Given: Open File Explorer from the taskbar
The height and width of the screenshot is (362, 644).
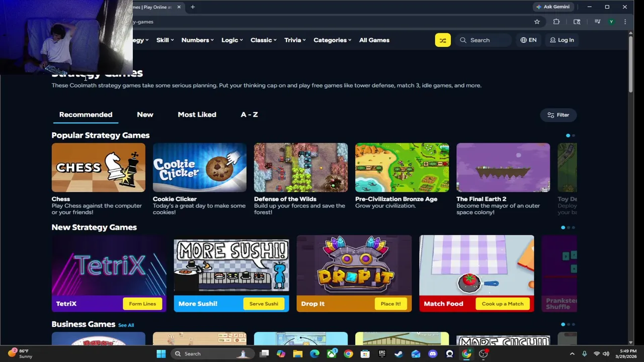Looking at the screenshot, I should [x=298, y=354].
